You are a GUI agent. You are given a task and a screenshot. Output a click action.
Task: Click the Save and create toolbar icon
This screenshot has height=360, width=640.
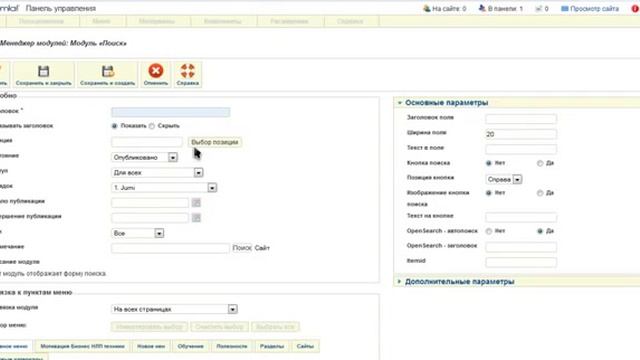point(108,71)
